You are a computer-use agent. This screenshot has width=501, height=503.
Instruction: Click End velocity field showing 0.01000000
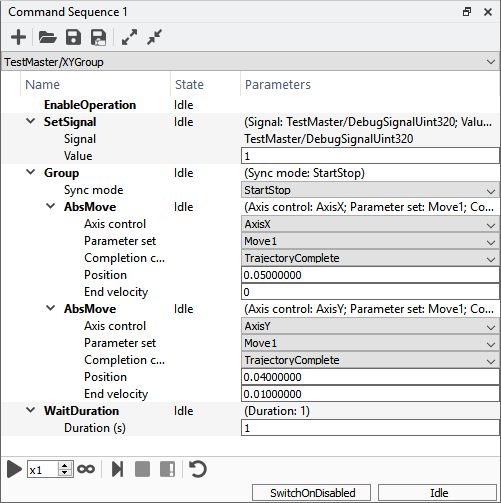point(370,394)
